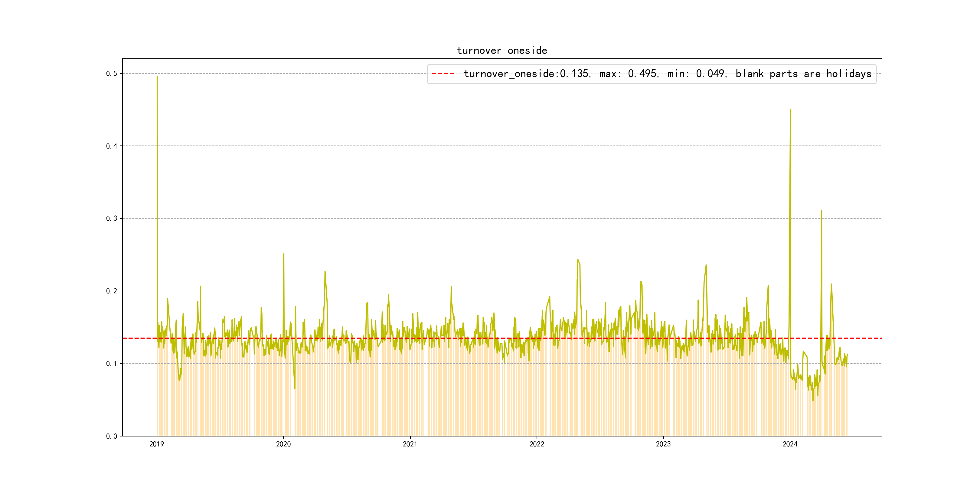Click the 2024 x-axis label
The width and height of the screenshot is (980, 490).
(x=790, y=444)
